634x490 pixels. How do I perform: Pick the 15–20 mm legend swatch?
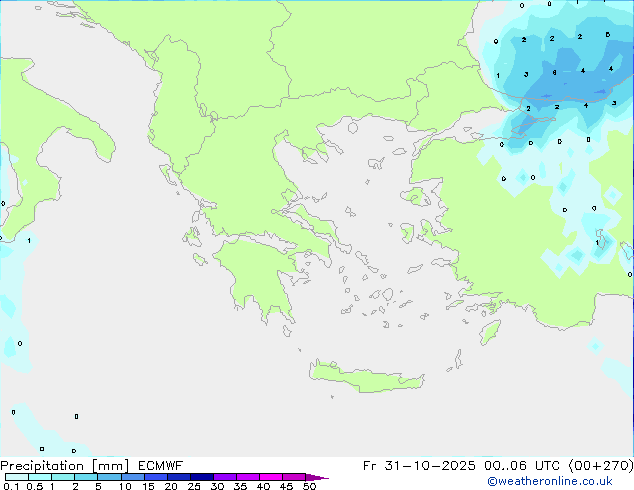click(x=156, y=477)
